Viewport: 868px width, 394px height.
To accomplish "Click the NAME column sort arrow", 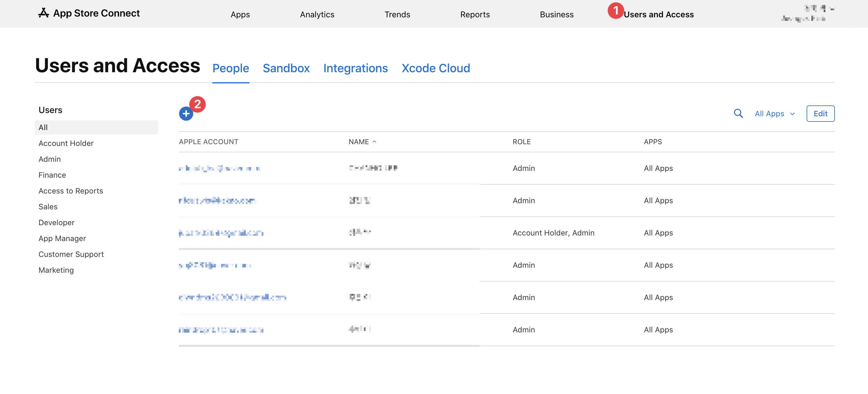I will pos(374,142).
